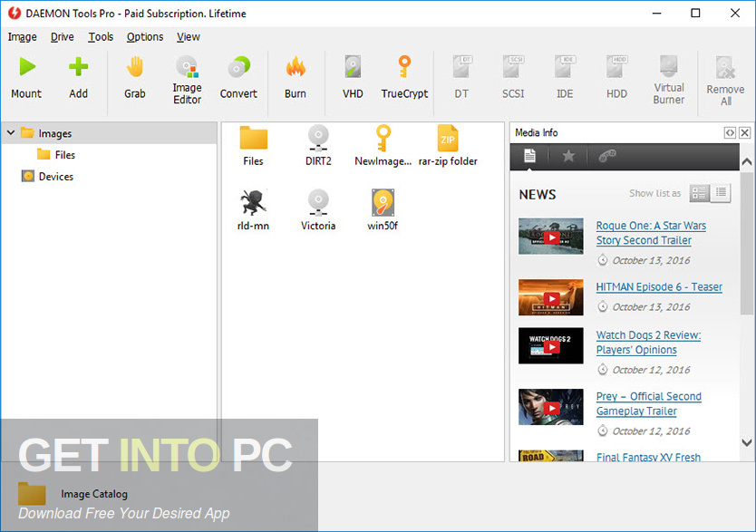This screenshot has height=532, width=756.
Task: Open the Files folder in catalog
Action: tap(253, 146)
